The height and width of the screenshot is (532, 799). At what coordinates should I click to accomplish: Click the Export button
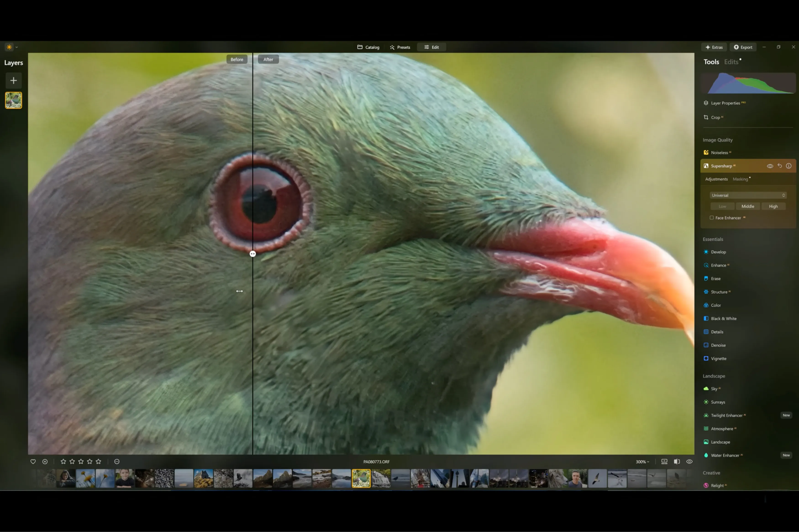tap(743, 47)
